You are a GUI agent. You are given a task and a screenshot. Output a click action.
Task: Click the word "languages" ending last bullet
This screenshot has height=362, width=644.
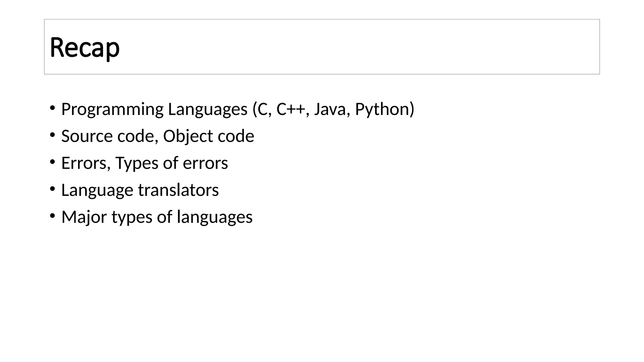[x=214, y=217]
